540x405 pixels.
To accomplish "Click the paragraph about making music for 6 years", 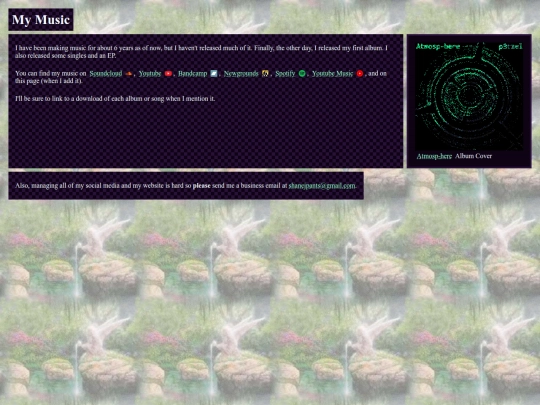I will (x=201, y=52).
